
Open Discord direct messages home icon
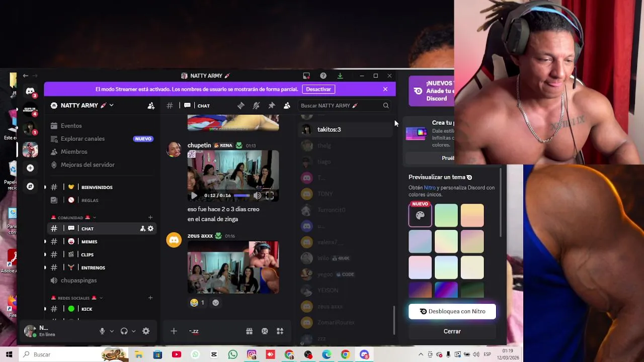tap(30, 91)
